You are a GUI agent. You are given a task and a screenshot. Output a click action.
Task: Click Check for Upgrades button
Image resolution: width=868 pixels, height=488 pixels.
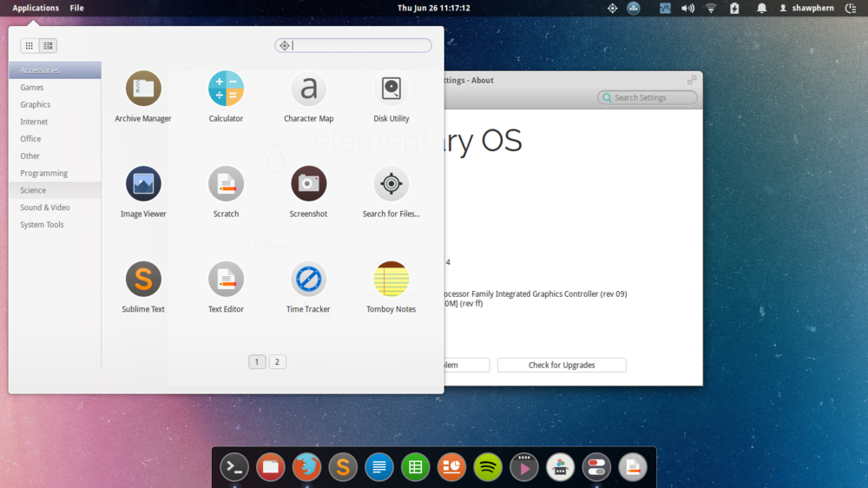click(x=562, y=365)
